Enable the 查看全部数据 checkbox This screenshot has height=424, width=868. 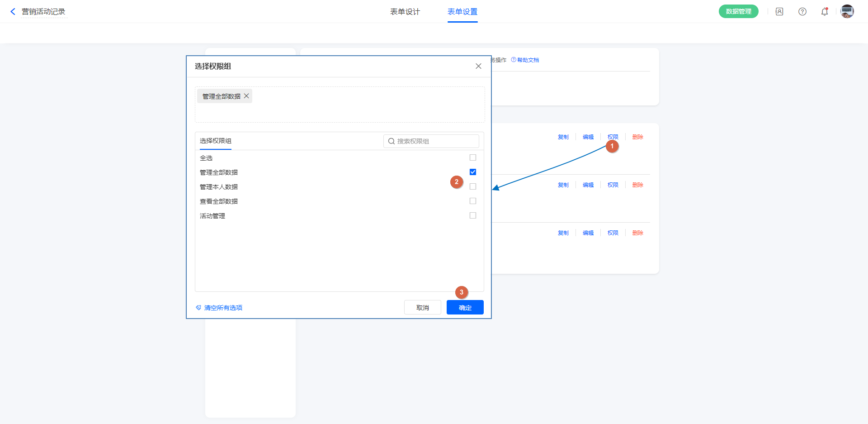coord(473,201)
